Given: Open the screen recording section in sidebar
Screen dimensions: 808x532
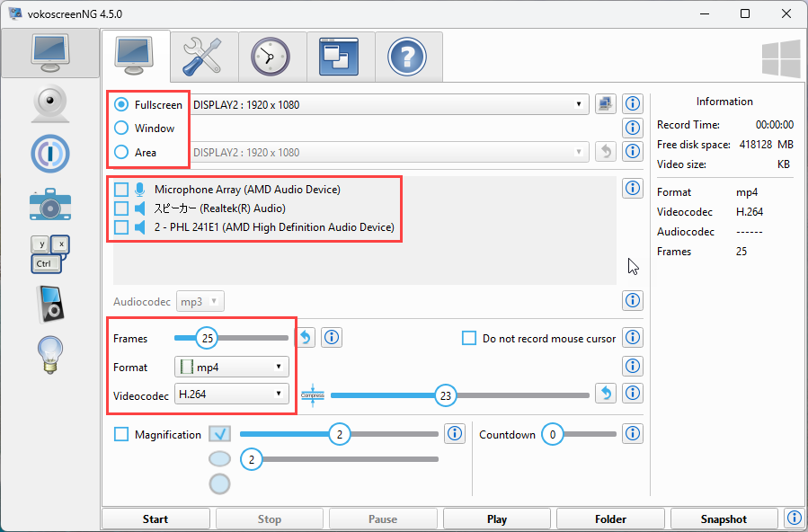Looking at the screenshot, I should coord(50,54).
